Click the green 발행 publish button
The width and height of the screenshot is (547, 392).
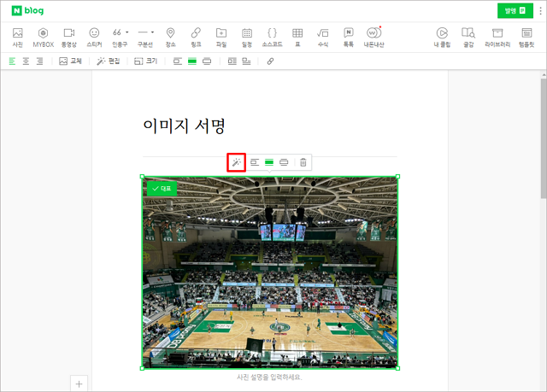[x=514, y=10]
